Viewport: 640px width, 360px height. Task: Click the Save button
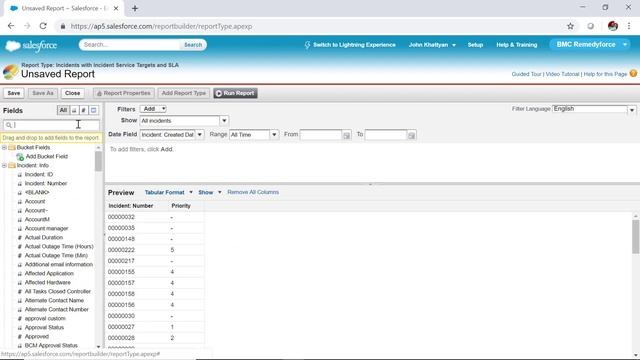13,93
